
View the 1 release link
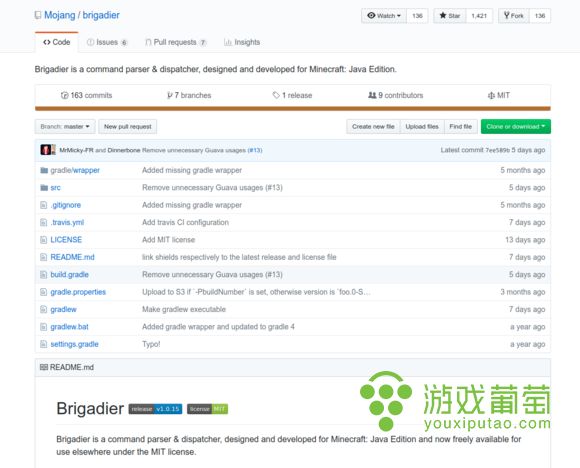292,95
